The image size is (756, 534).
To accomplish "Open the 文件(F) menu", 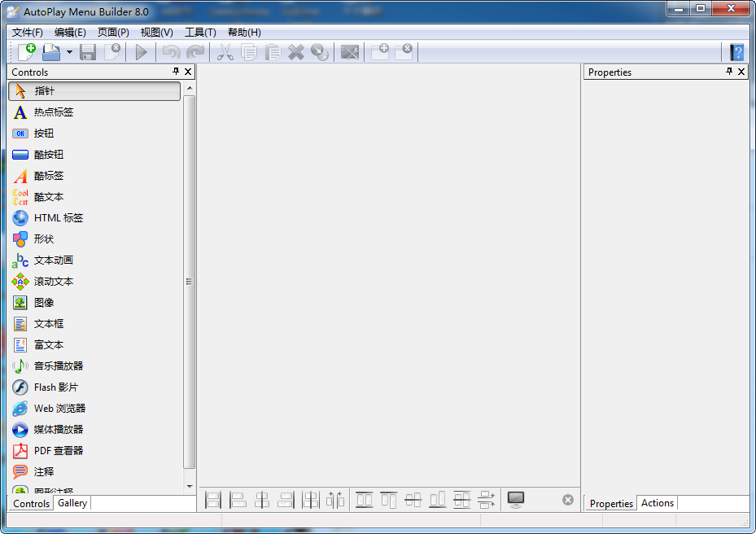I will 28,33.
